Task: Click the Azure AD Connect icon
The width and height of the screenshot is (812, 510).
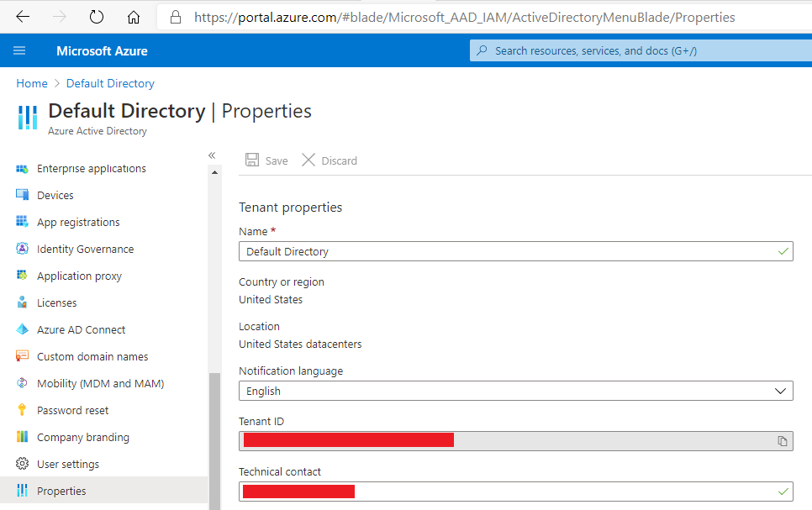Action: [x=22, y=329]
